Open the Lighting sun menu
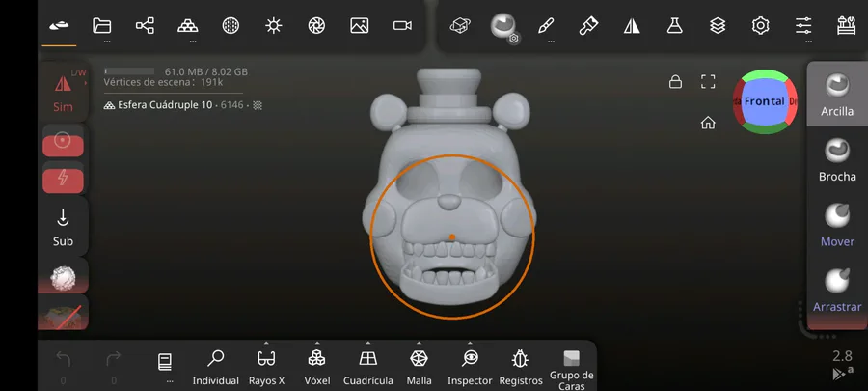This screenshot has width=868, height=391. tap(274, 26)
